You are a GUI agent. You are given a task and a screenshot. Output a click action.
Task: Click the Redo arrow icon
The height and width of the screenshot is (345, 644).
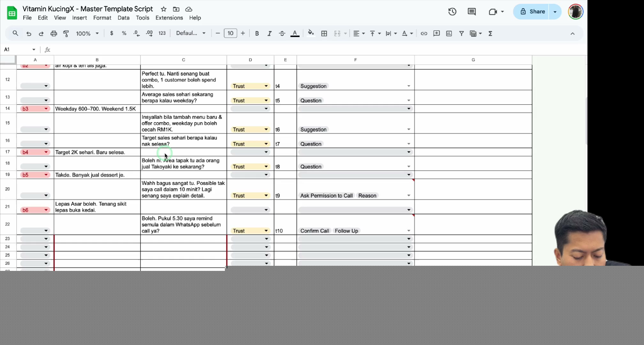41,33
